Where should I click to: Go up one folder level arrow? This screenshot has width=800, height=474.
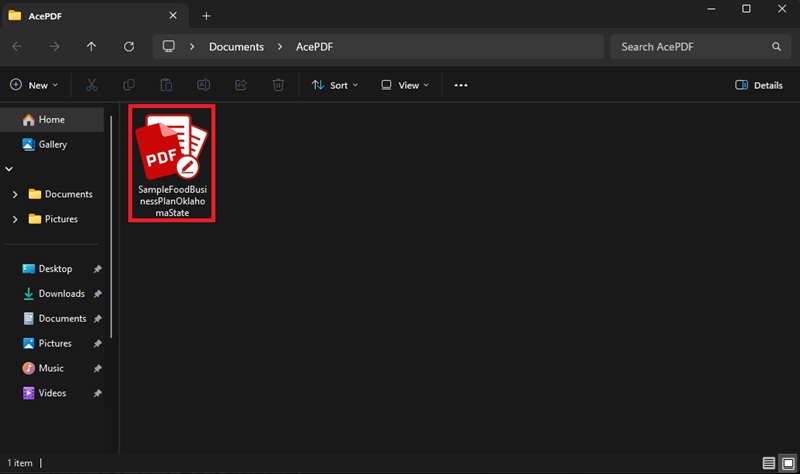[91, 46]
